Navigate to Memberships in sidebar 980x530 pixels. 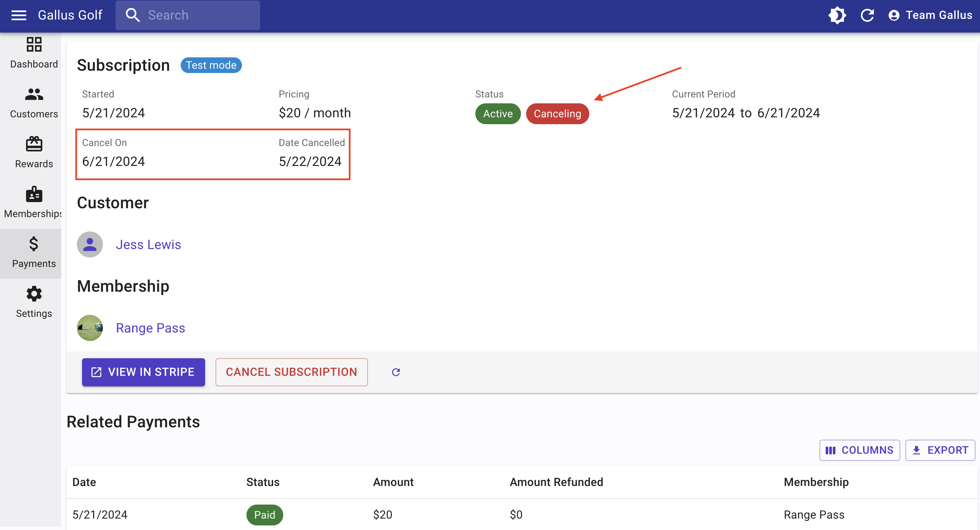[34, 202]
